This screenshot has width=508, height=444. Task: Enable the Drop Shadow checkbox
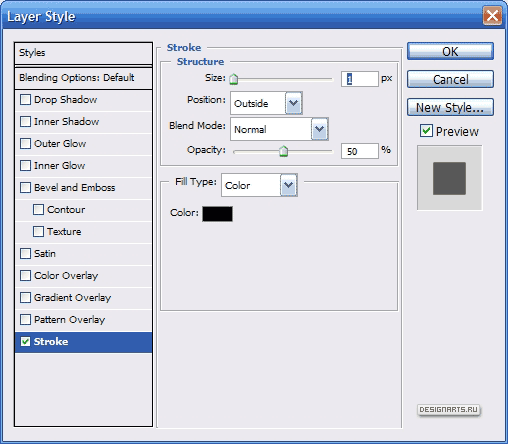click(x=25, y=100)
